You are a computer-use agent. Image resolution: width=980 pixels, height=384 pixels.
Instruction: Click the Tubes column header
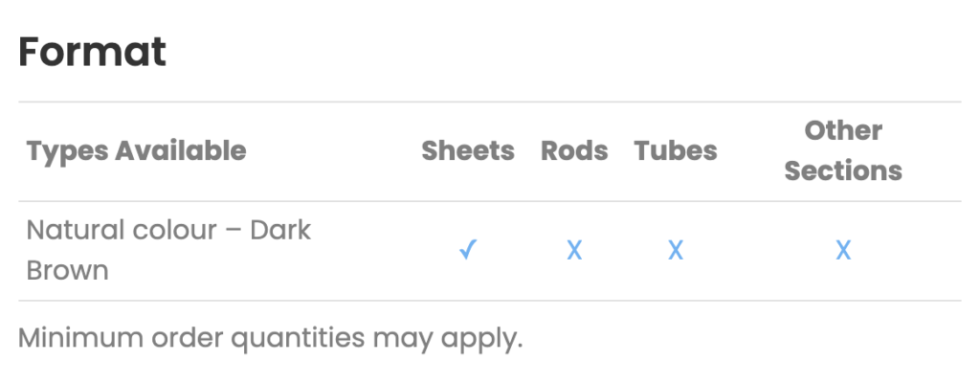tap(676, 150)
